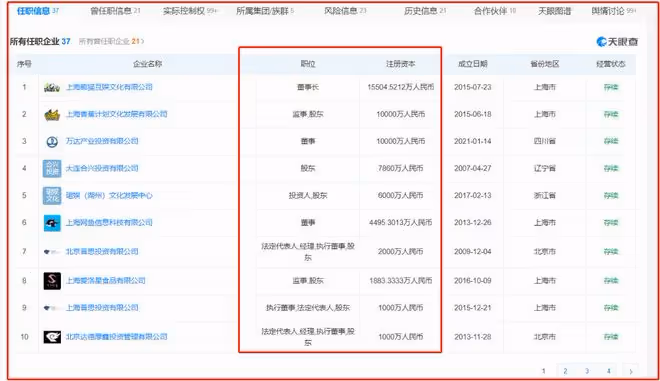Click 2000万人民币 capital cell
Image resolution: width=660 pixels, height=381 pixels.
[400, 251]
